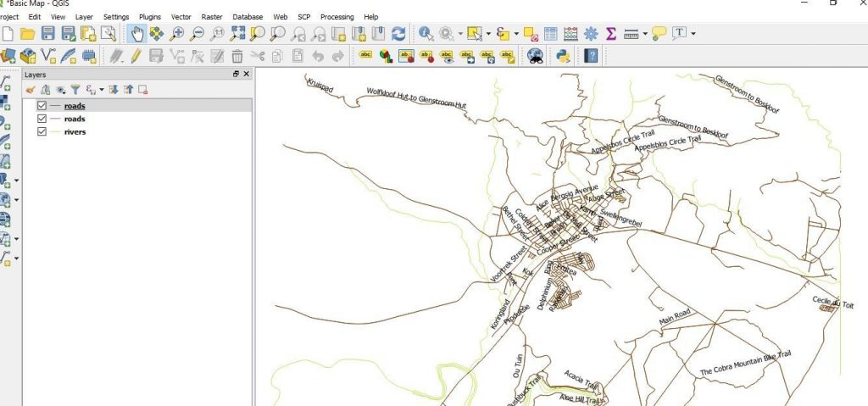Open the attribute table icon
Viewport: 868px width, 406px height.
coord(551,34)
